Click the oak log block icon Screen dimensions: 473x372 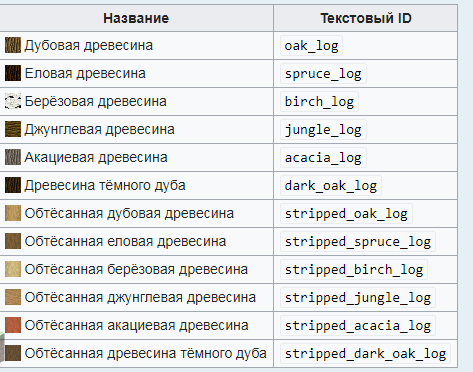(x=13, y=45)
